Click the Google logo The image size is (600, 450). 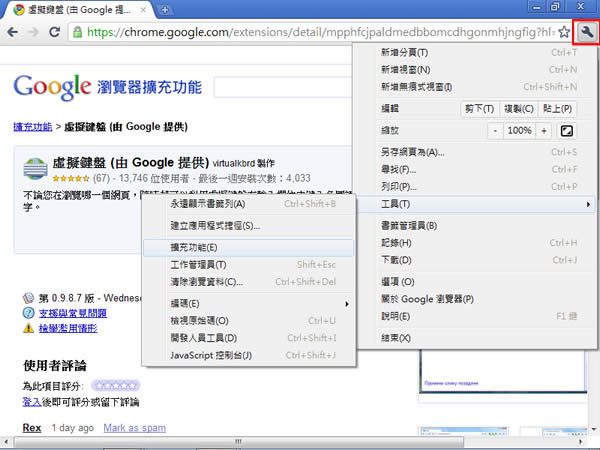(52, 86)
